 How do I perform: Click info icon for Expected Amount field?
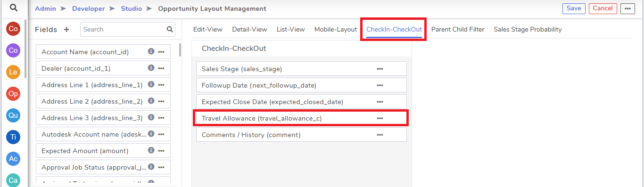[x=151, y=150]
